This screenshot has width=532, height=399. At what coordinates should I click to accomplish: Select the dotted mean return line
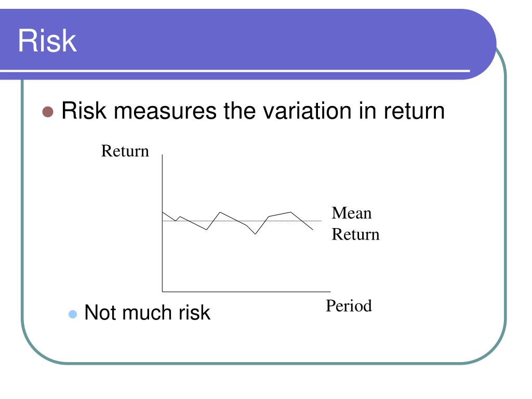(242, 221)
